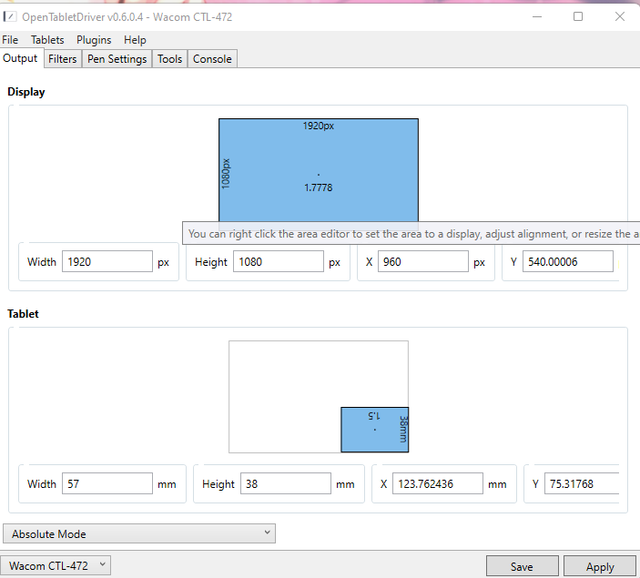
Task: Maximize the OpenTabletDriver window
Action: click(x=578, y=17)
